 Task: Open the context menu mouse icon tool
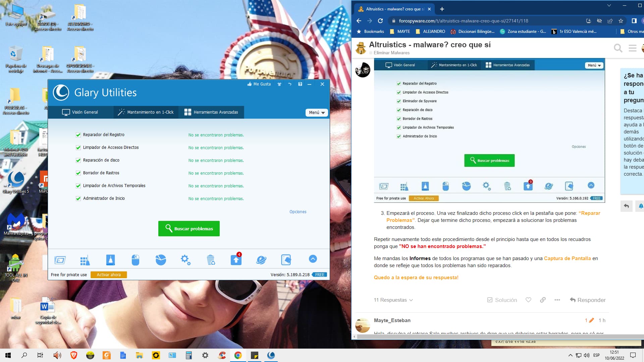pyautogui.click(x=136, y=260)
